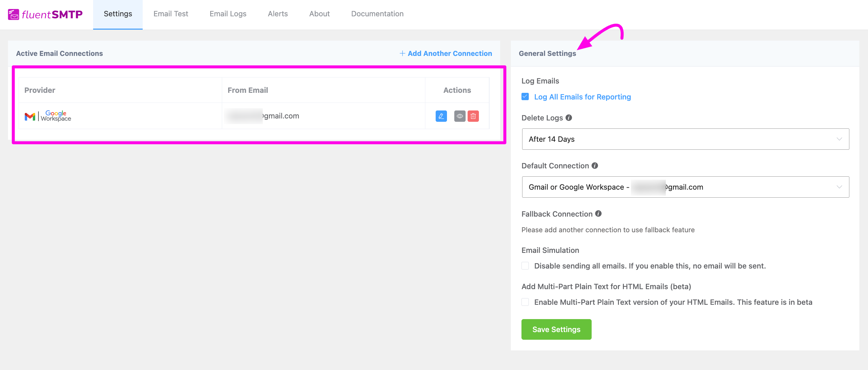The image size is (868, 370).
Task: Click the Save Settings button
Action: (x=556, y=329)
